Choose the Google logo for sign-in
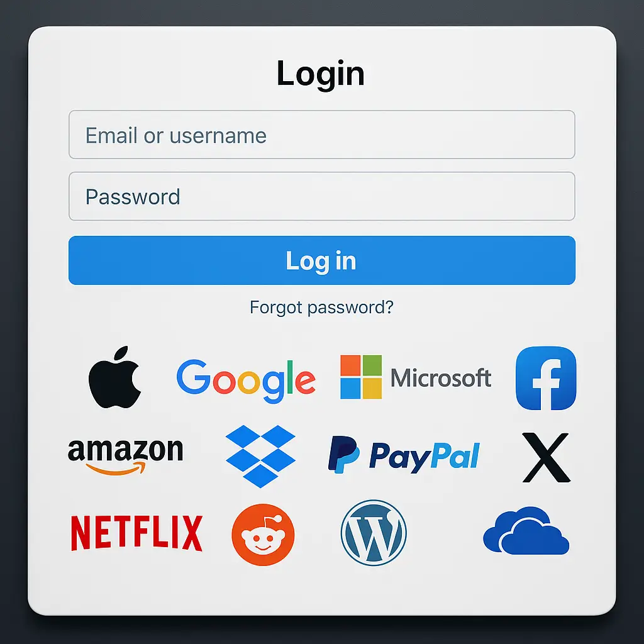This screenshot has height=644, width=644. (246, 380)
